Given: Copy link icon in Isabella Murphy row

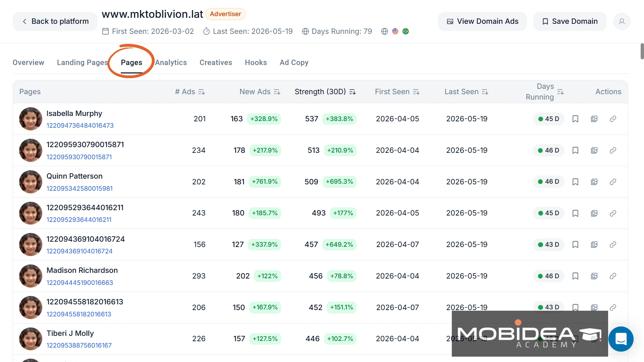Looking at the screenshot, I should (613, 119).
